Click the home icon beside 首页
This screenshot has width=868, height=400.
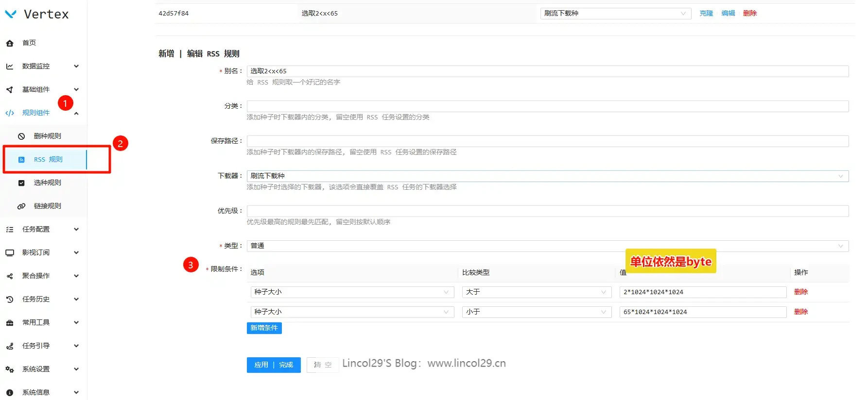tap(10, 43)
